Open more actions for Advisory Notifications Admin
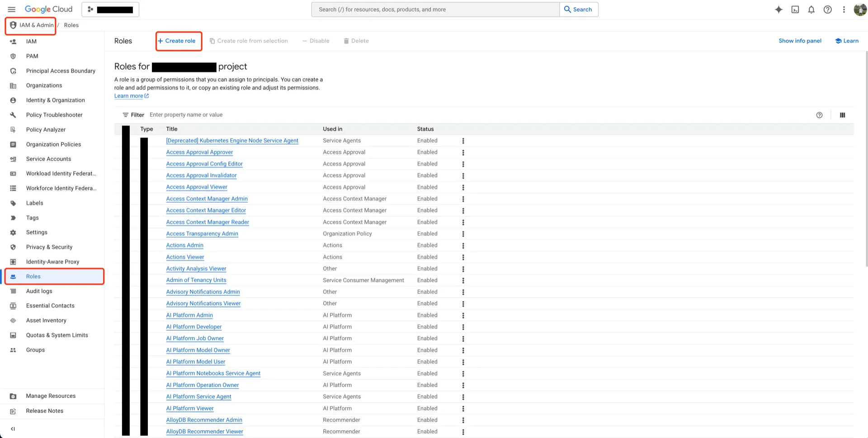The image size is (868, 438). pos(463,292)
